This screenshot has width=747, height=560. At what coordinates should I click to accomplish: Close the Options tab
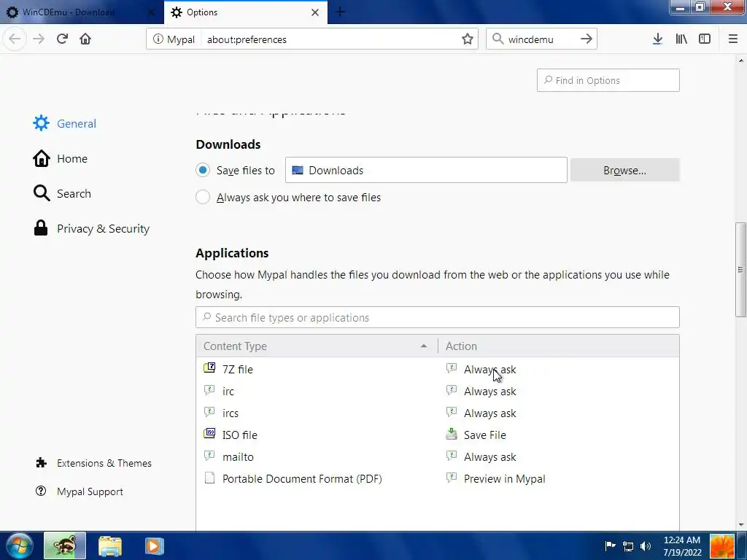(315, 12)
